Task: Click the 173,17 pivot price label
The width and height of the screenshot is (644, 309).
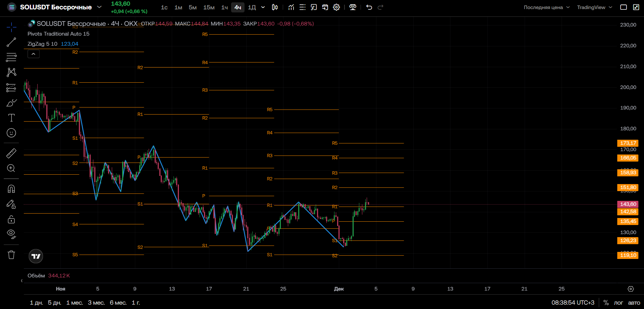Action: click(628, 143)
